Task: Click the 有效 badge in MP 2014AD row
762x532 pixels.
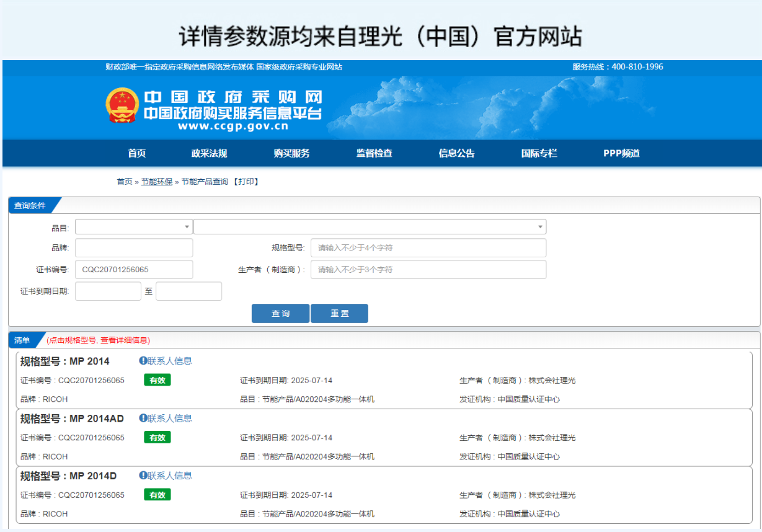Action: pyautogui.click(x=157, y=437)
